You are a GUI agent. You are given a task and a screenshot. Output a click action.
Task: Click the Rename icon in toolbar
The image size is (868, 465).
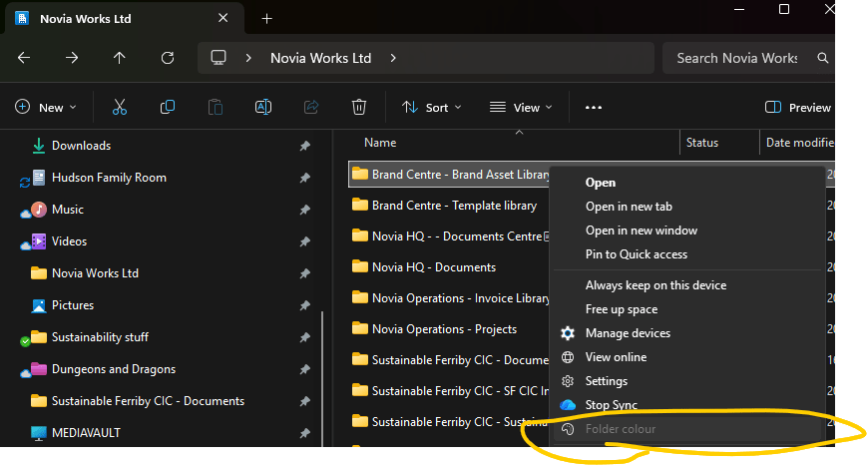pos(263,107)
